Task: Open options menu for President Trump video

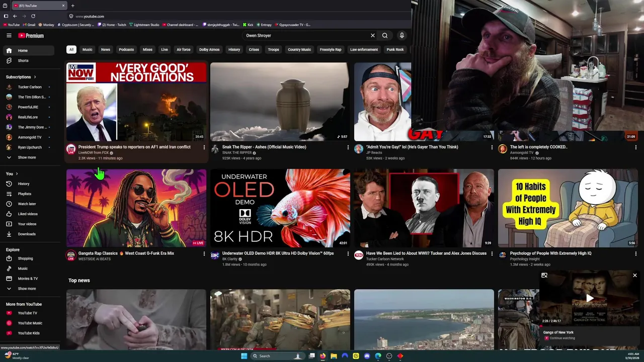Action: coord(204,147)
